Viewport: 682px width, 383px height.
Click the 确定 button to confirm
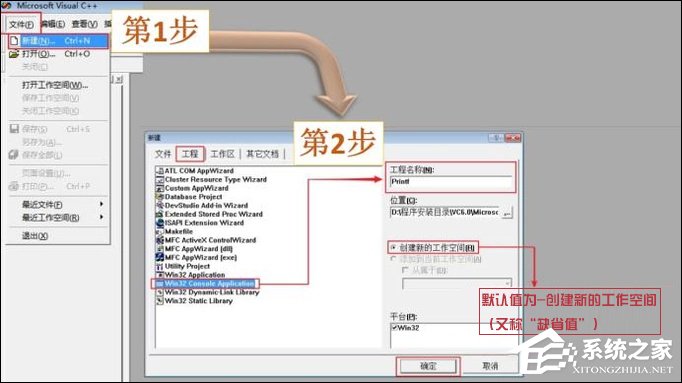[428, 366]
